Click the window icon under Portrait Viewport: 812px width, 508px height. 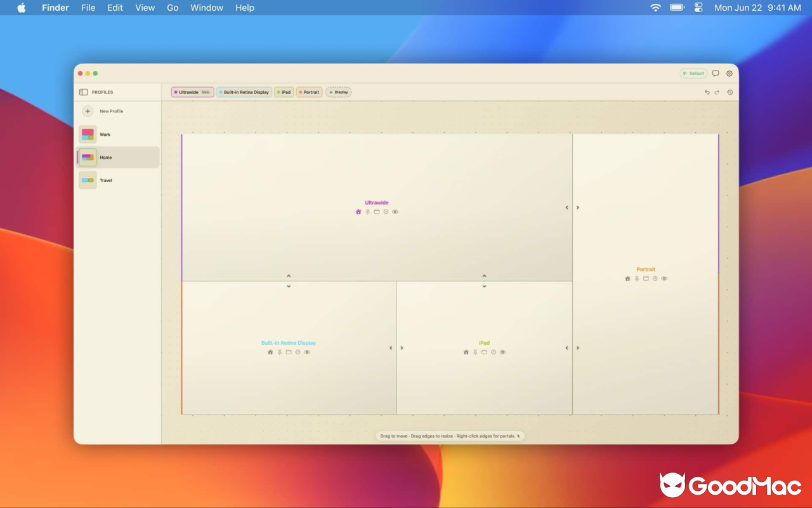(646, 279)
